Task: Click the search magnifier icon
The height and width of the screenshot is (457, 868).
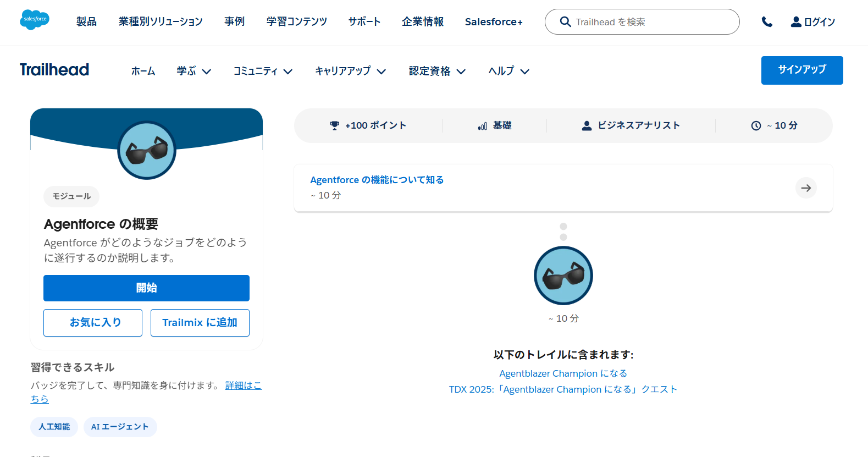Action: click(565, 22)
